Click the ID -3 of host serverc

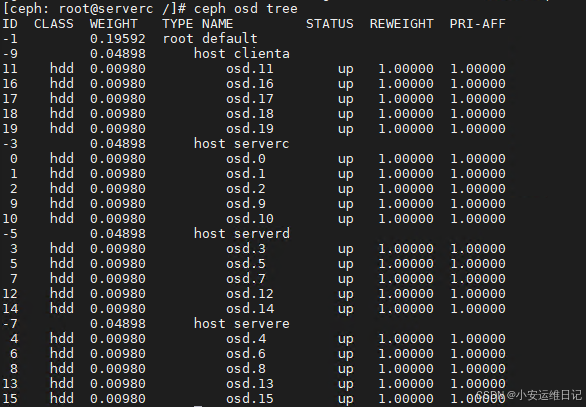click(x=10, y=144)
